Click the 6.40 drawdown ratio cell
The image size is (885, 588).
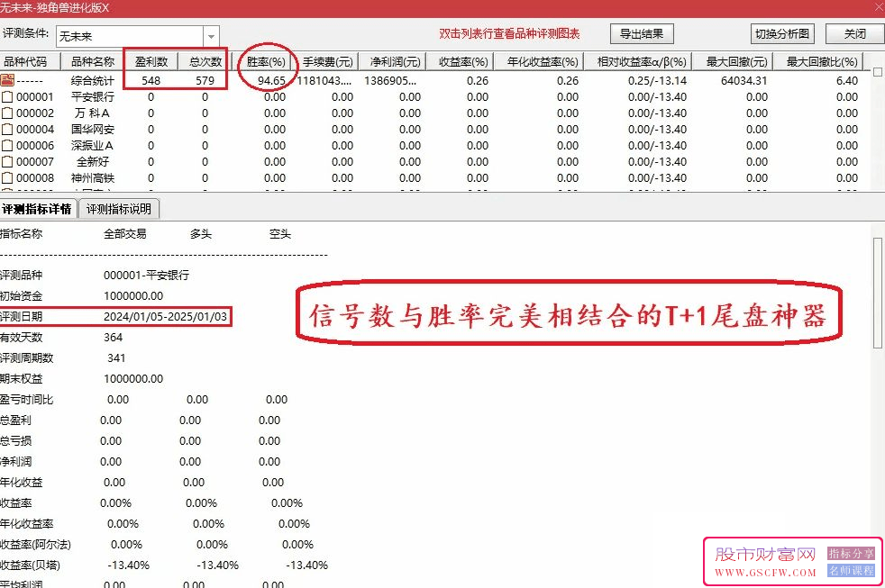(x=847, y=81)
